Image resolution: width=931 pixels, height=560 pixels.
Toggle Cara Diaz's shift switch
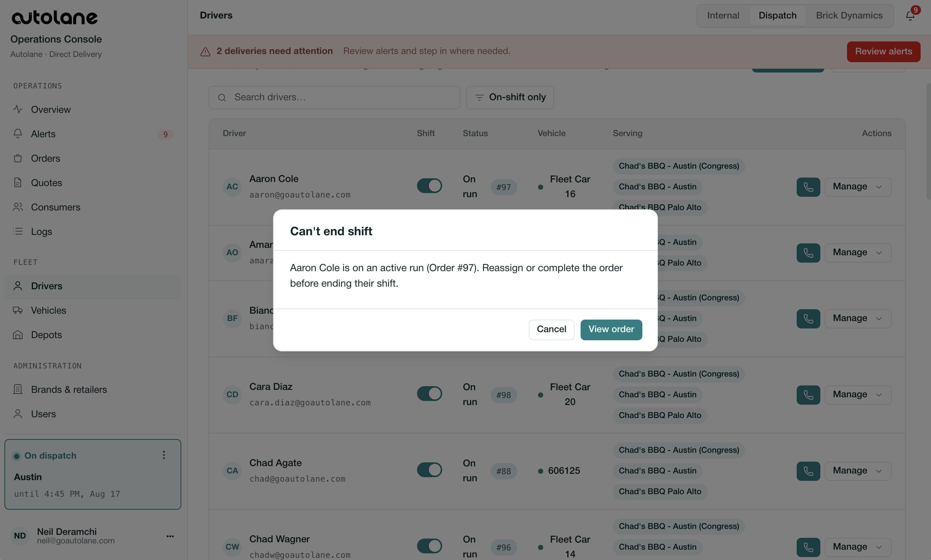(429, 394)
